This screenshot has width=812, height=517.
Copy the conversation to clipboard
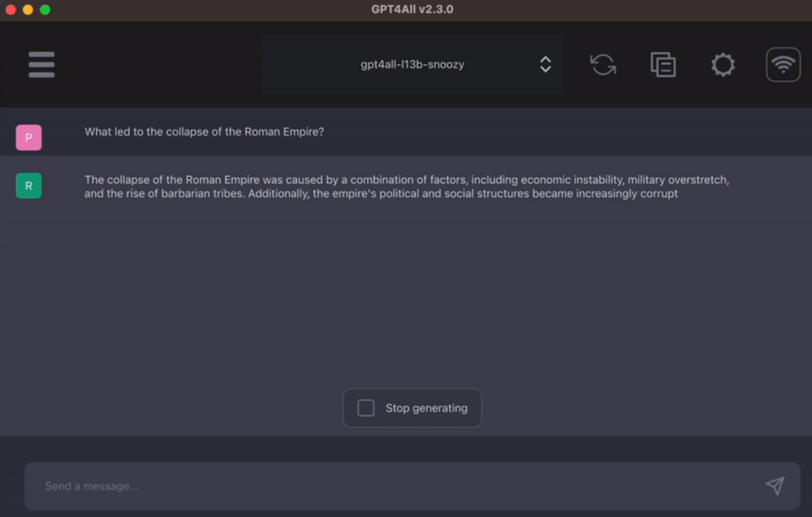(663, 65)
